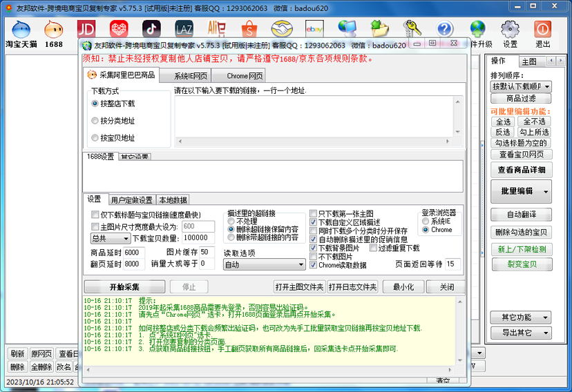Select the 按分类地址 download mode
572x392 pixels.
coord(95,121)
